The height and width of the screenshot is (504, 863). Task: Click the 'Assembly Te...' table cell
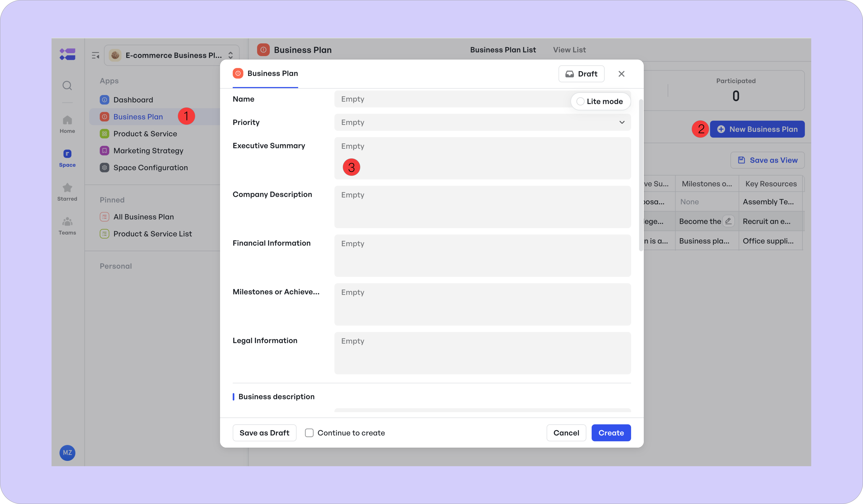pyautogui.click(x=771, y=202)
